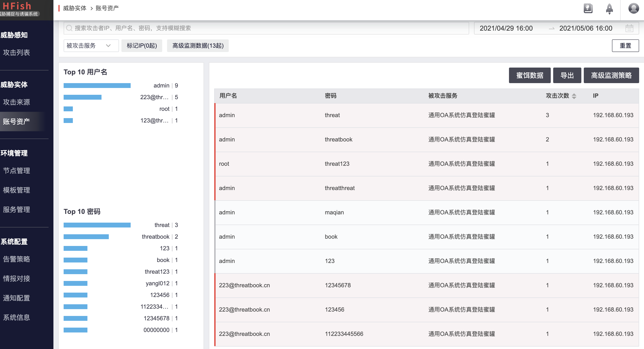Click threatbook entry in Top 10 密码
The width and height of the screenshot is (644, 349).
pos(121,237)
